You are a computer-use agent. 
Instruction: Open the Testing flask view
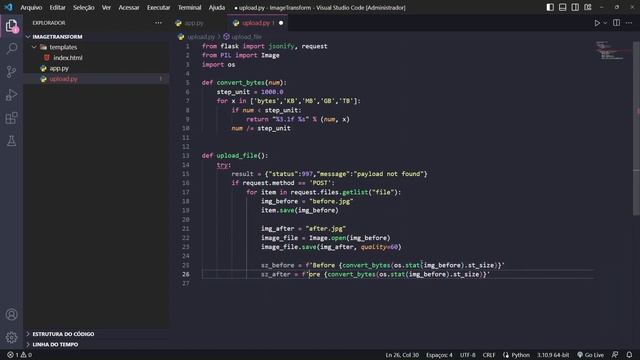click(11, 141)
